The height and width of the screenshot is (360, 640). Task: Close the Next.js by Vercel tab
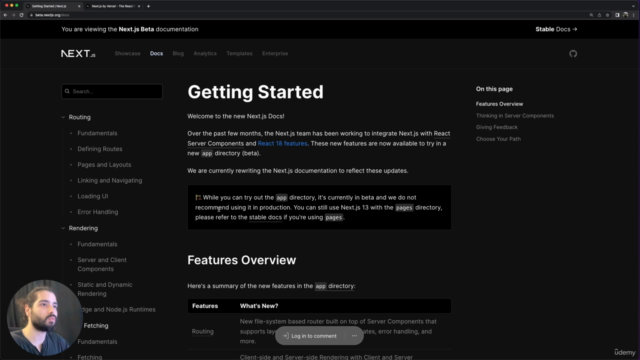coord(139,6)
